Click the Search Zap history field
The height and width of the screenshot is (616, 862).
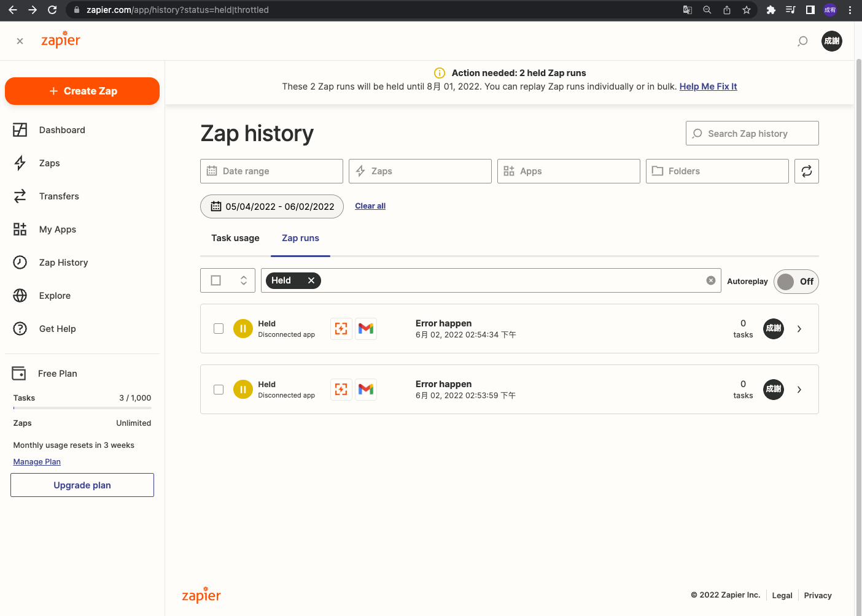click(x=752, y=133)
